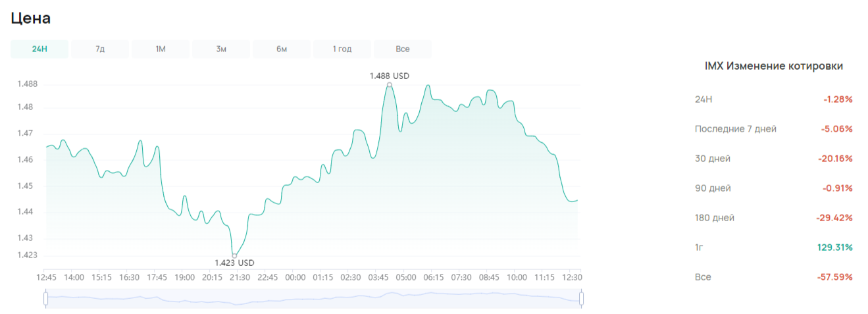Switch to the 7д range tab
The height and width of the screenshot is (314, 868).
click(x=100, y=49)
